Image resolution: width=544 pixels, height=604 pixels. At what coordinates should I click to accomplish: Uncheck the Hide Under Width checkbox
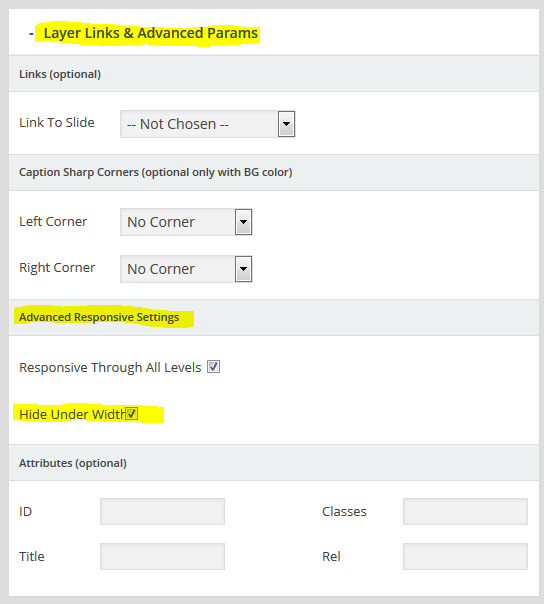coord(131,414)
